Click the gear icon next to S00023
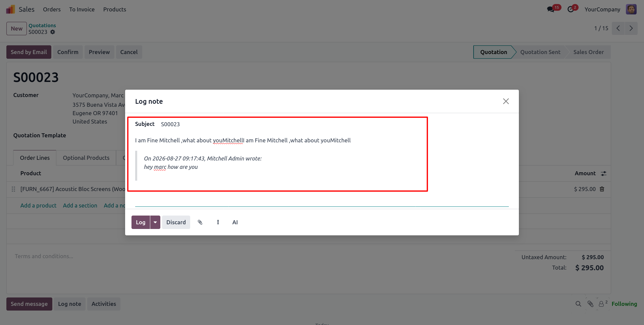The height and width of the screenshot is (325, 644). tap(53, 32)
